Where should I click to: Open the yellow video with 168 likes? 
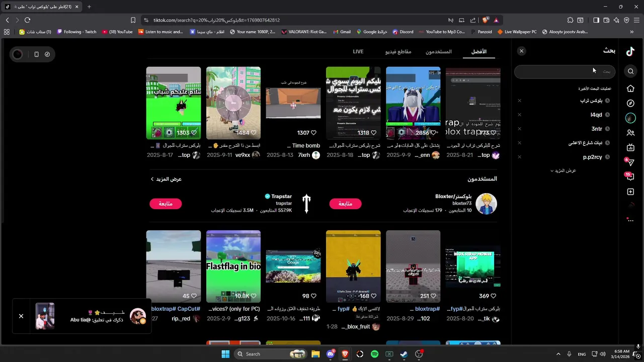point(353,266)
